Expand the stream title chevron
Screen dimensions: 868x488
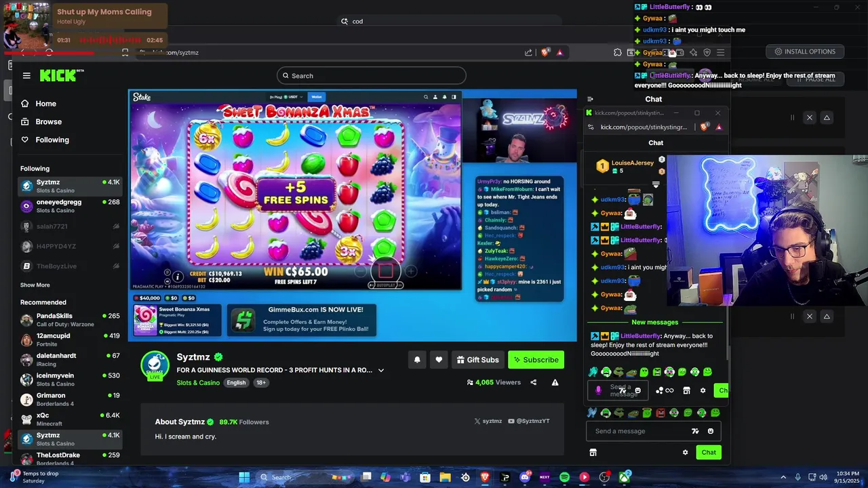point(381,370)
